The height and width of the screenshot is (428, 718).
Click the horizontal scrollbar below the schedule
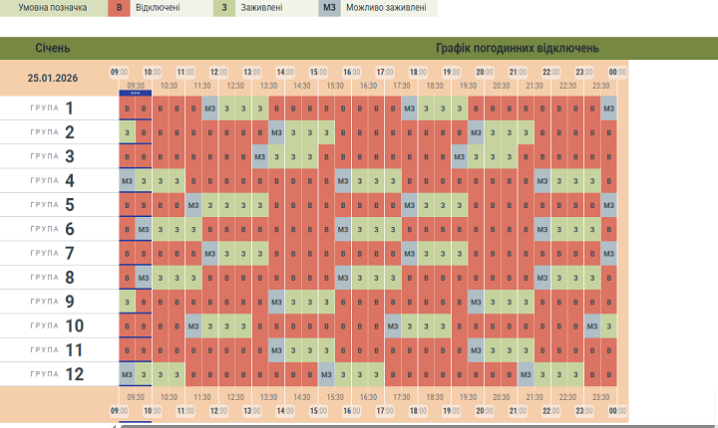click(x=400, y=424)
